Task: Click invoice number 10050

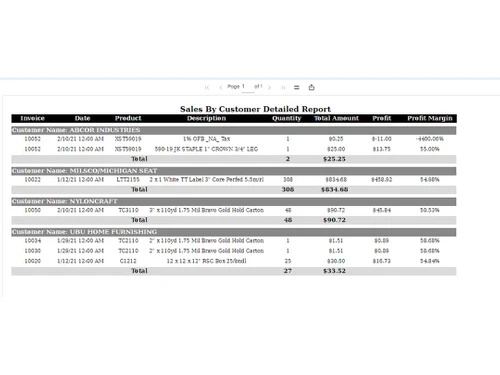Action: pos(32,210)
